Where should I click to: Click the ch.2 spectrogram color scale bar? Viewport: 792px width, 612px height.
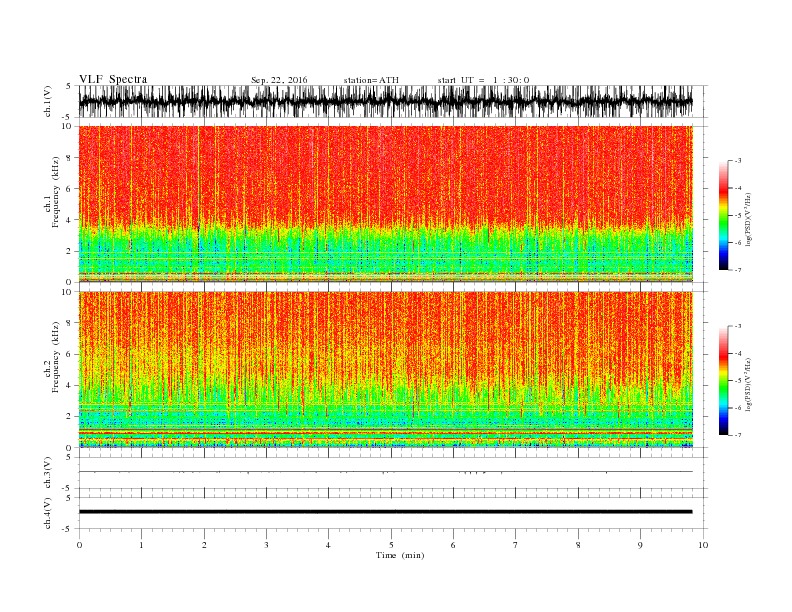(x=723, y=380)
